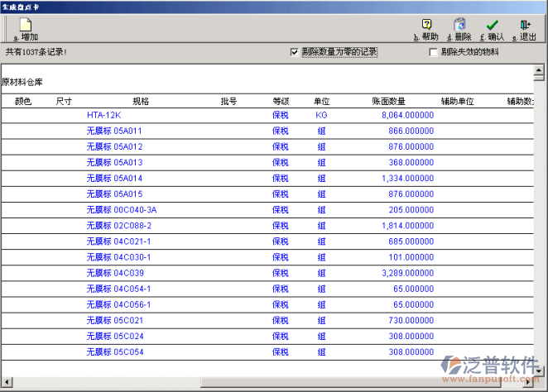Click the 批号 column header
The width and height of the screenshot is (548, 392).
point(228,101)
